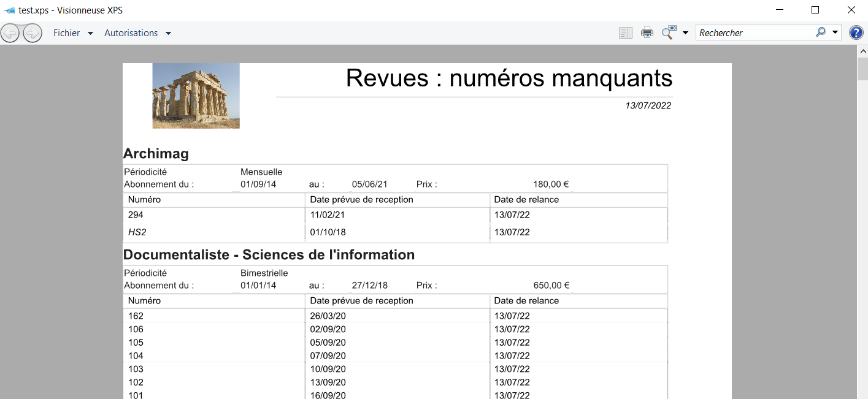Click reception date '02/09/20'
Image resolution: width=868 pixels, height=399 pixels.
tap(328, 330)
